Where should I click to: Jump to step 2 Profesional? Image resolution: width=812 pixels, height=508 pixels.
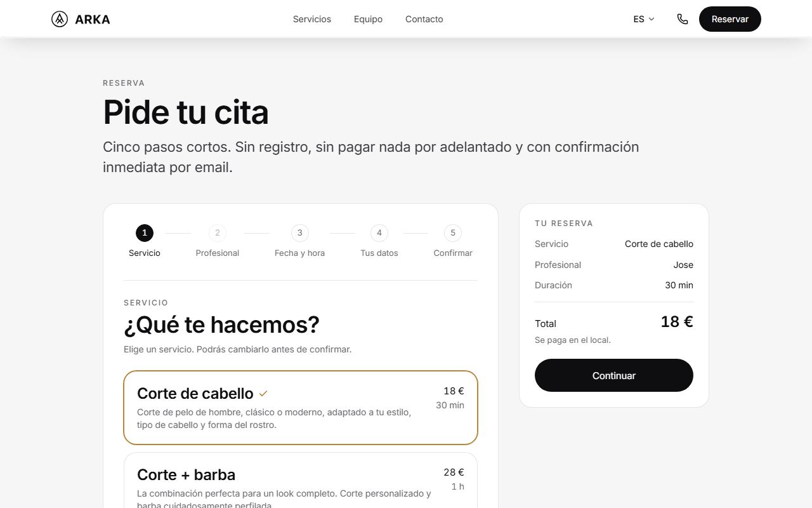218,241
